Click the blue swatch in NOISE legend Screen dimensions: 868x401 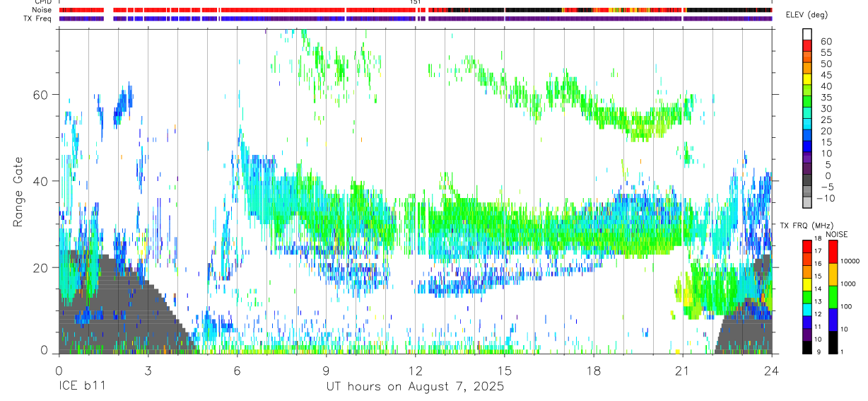833,320
